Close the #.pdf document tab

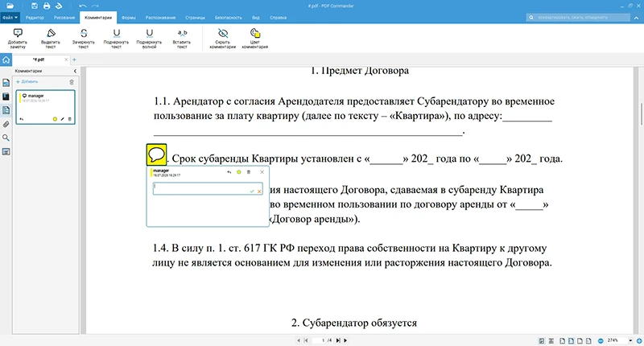click(x=66, y=60)
